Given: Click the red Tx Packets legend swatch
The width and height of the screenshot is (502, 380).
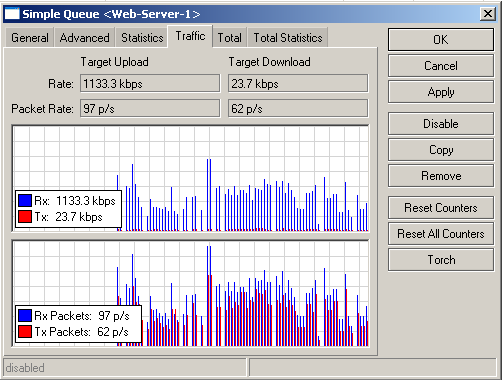Looking at the screenshot, I should pos(25,332).
